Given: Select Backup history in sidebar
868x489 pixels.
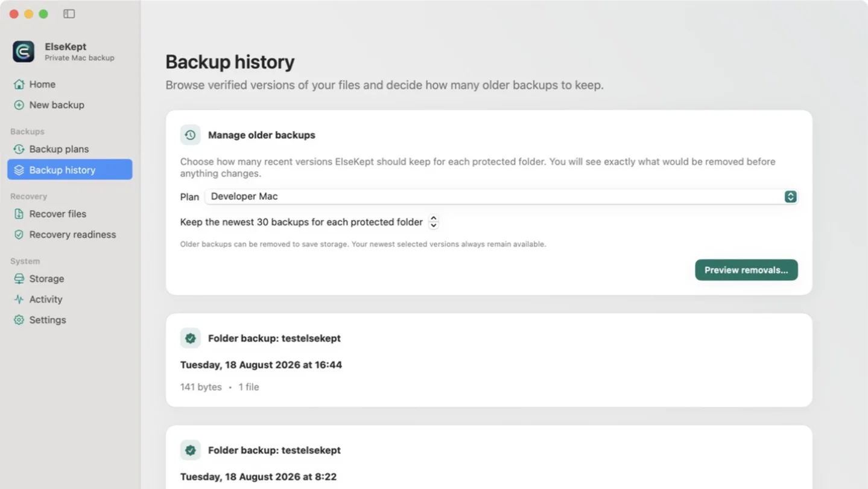Looking at the screenshot, I should tap(70, 170).
